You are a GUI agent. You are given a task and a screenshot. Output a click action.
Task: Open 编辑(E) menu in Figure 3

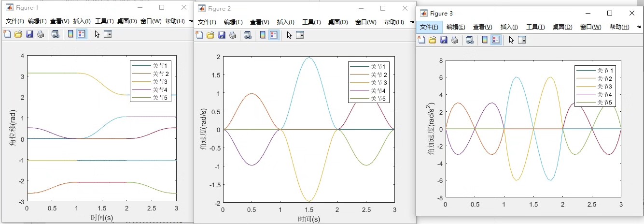click(x=456, y=27)
